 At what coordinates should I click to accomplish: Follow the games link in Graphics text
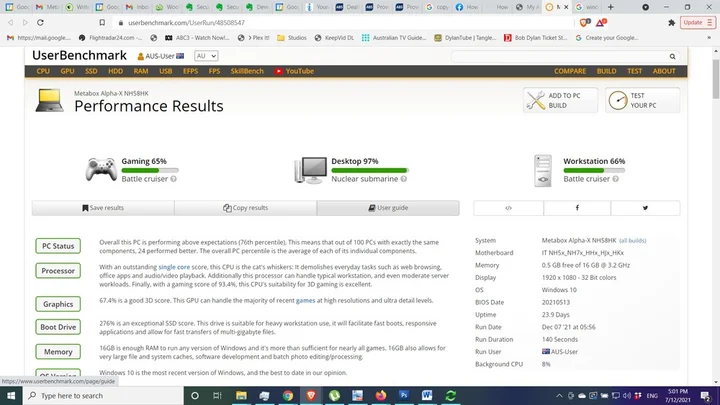pos(305,300)
